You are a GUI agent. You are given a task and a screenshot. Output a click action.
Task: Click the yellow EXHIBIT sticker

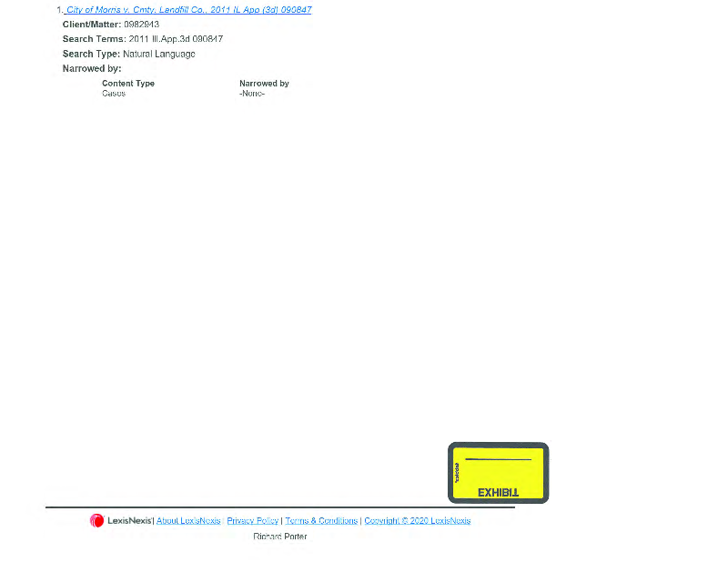point(498,473)
